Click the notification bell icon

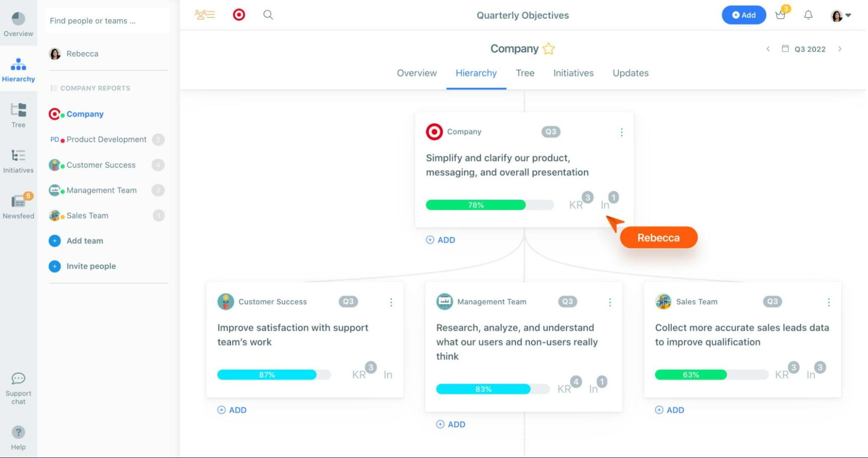[808, 15]
